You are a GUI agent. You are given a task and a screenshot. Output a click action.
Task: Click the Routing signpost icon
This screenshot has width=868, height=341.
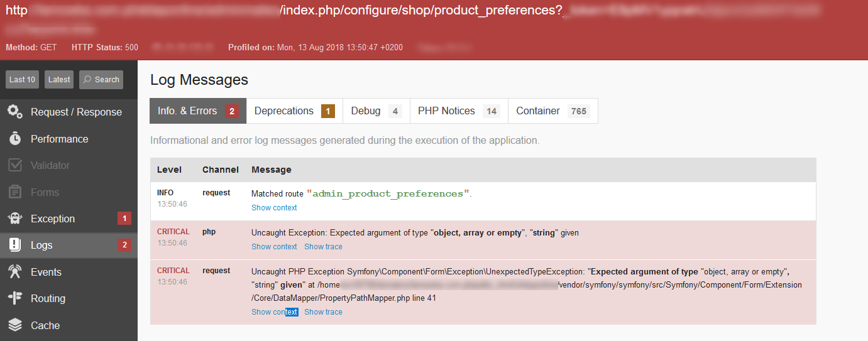coord(15,298)
